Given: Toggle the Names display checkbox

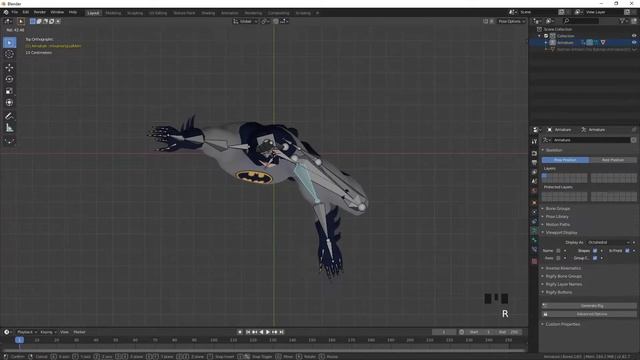Looking at the screenshot, I should (558, 251).
